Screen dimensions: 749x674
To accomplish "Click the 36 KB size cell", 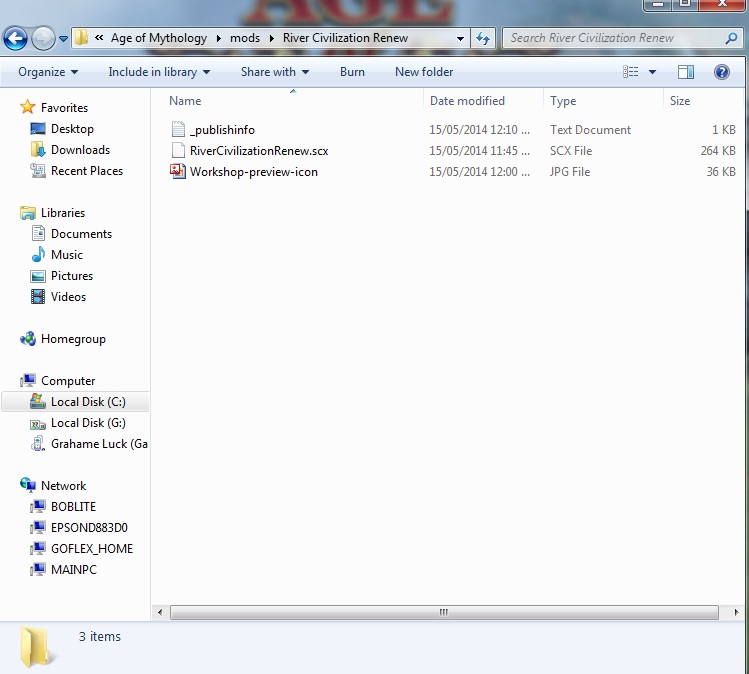I will click(721, 172).
